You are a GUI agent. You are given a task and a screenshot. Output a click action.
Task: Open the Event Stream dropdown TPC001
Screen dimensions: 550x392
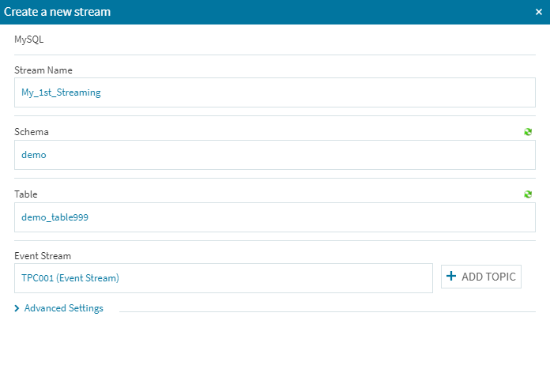pyautogui.click(x=224, y=278)
